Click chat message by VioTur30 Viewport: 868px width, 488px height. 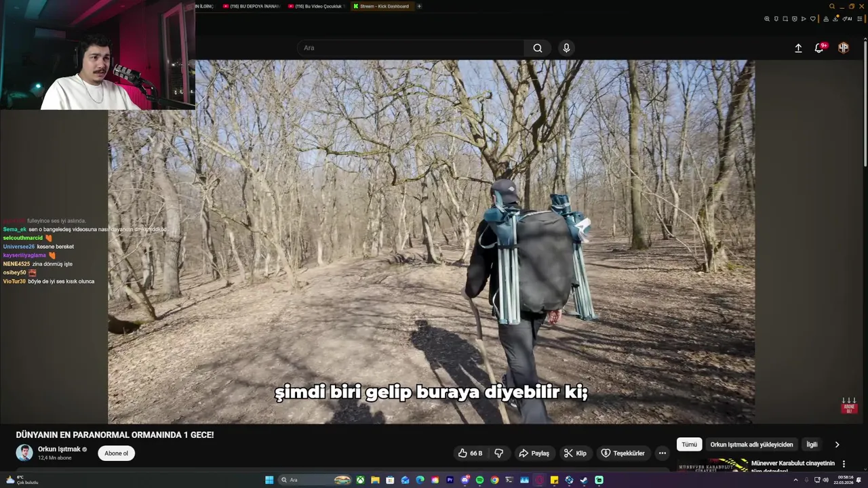[49, 281]
